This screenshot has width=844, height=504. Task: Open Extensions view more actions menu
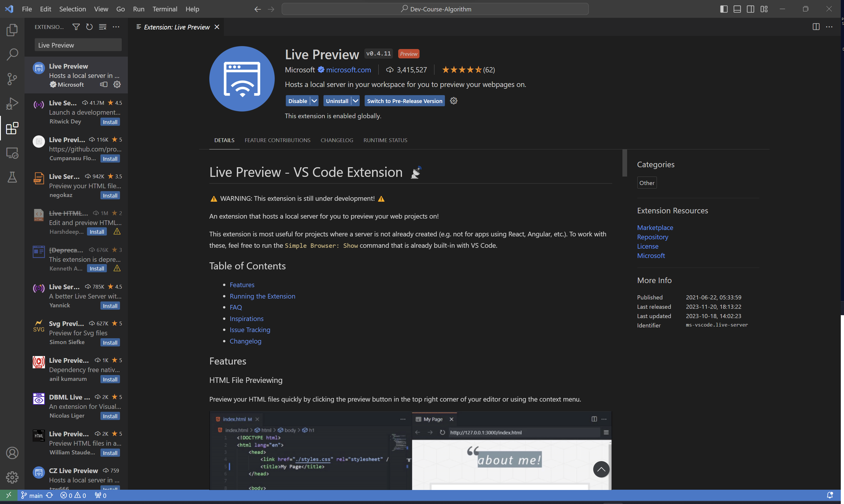(x=116, y=27)
